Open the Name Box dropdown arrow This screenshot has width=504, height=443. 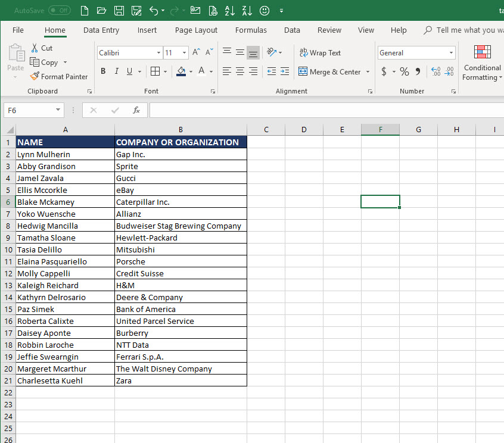58,110
